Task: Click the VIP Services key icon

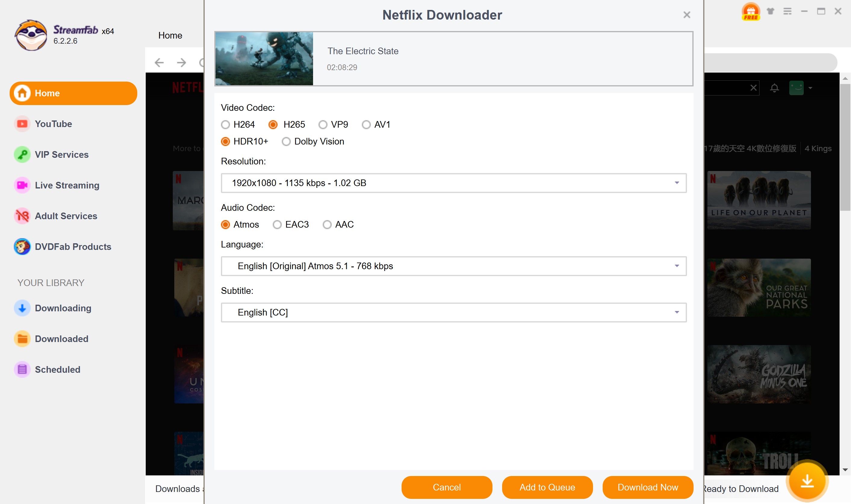Action: 22,154
